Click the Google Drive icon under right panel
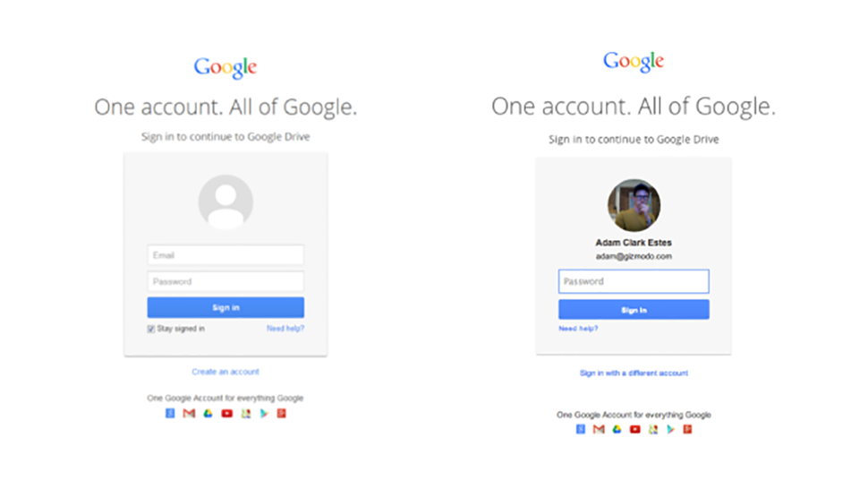 (617, 429)
